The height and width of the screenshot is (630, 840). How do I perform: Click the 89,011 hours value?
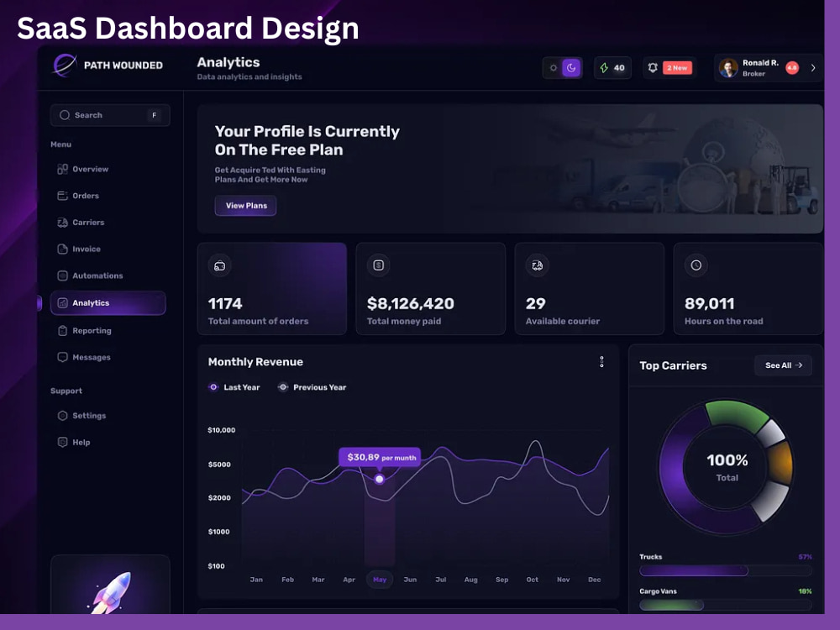(x=709, y=304)
